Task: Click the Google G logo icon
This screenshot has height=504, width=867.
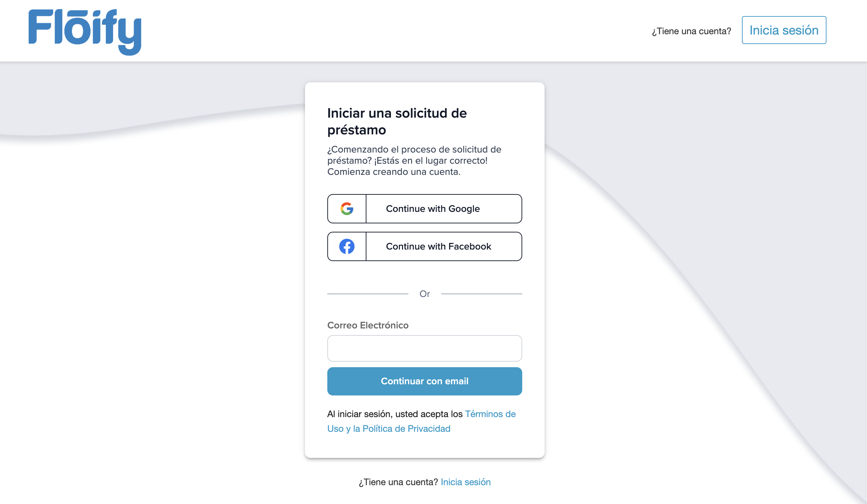Action: 347,209
